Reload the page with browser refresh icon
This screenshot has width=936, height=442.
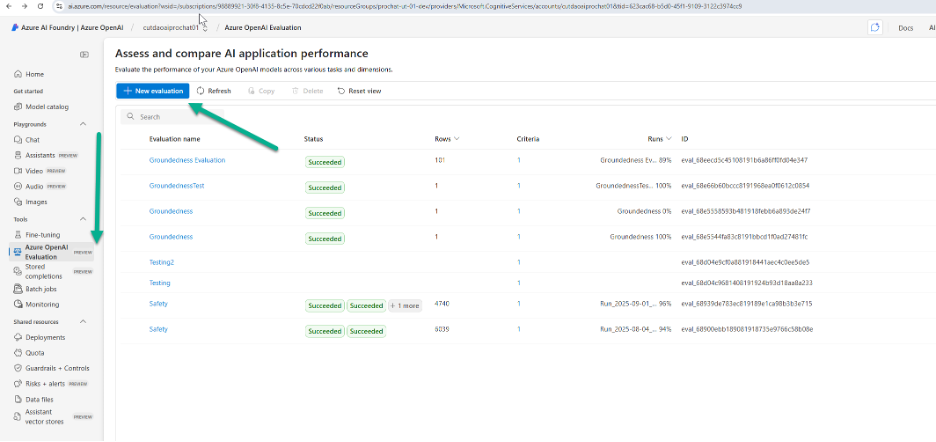tap(41, 6)
